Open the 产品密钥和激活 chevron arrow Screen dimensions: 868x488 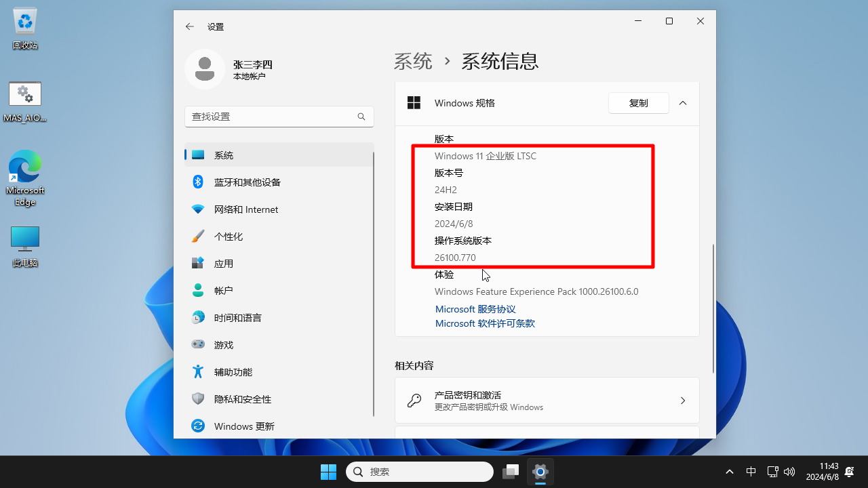(x=683, y=401)
